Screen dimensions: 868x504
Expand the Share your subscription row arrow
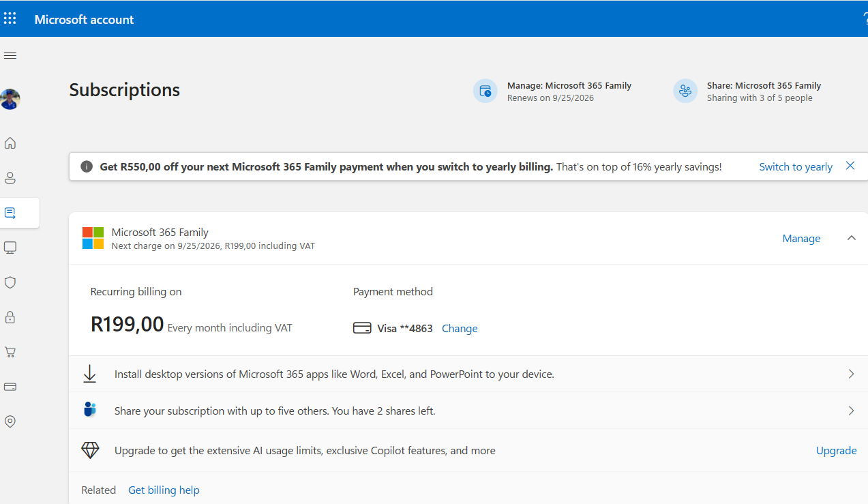click(x=851, y=411)
